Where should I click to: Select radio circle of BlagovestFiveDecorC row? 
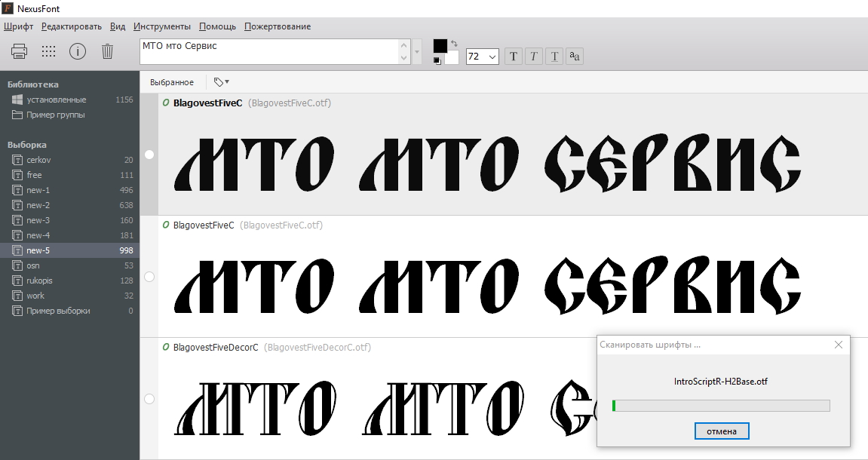pos(149,399)
